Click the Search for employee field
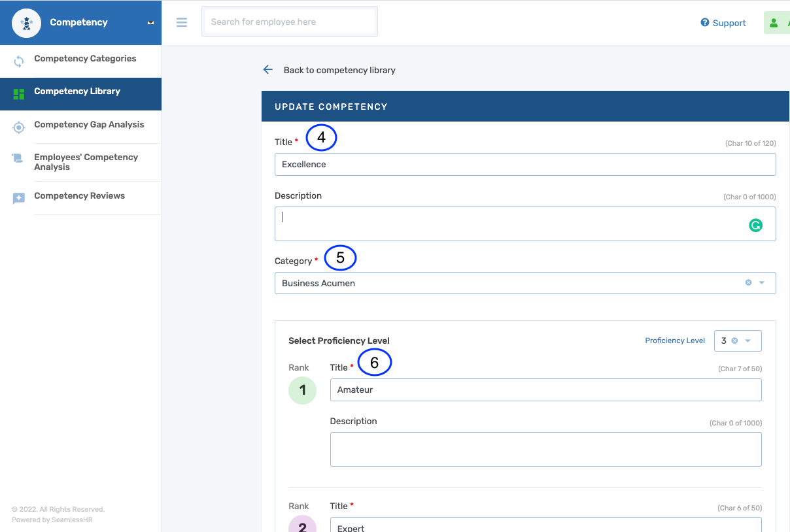The image size is (790, 532). pyautogui.click(x=290, y=22)
